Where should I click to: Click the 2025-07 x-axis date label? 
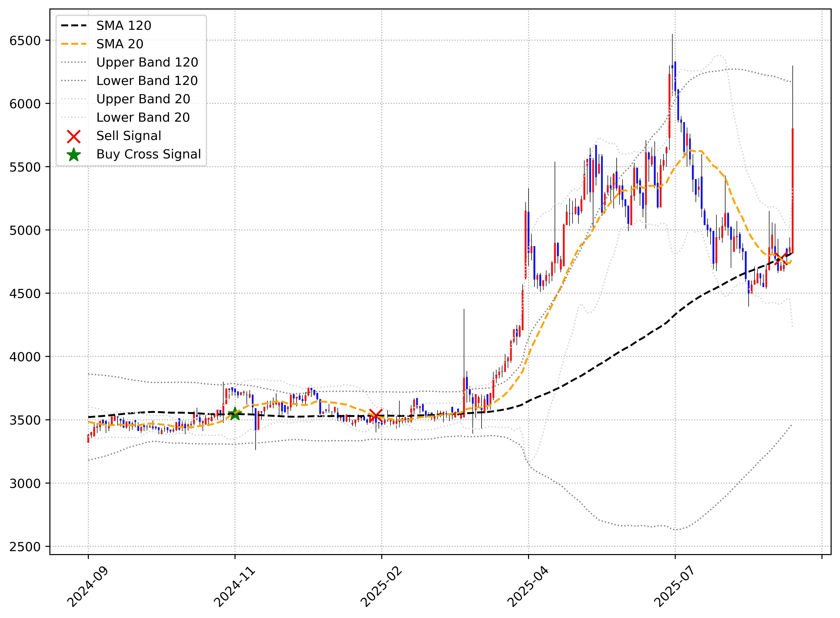[674, 587]
